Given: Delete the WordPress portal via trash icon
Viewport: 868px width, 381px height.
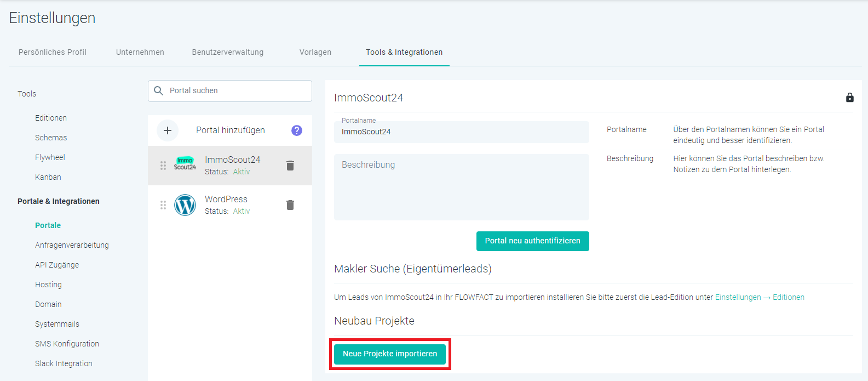Looking at the screenshot, I should [x=290, y=205].
